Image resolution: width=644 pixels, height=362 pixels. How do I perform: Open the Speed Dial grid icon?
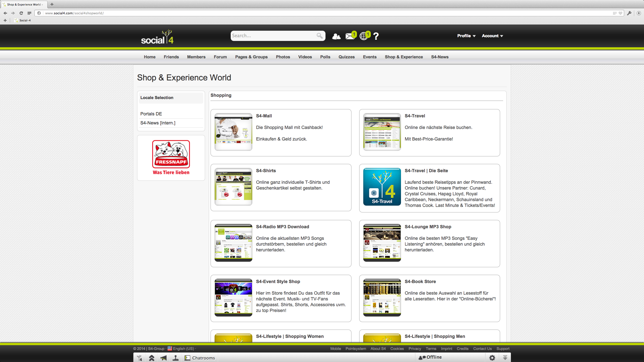pos(29,13)
